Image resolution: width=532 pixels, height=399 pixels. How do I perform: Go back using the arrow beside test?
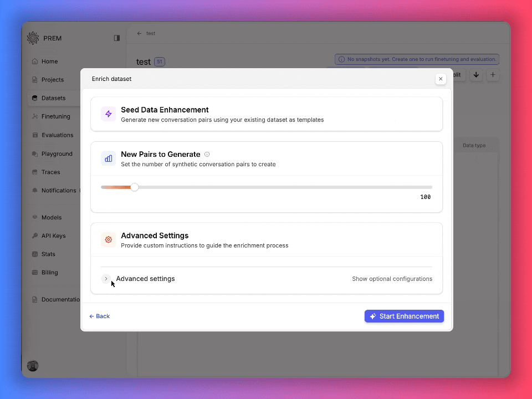[x=139, y=33]
